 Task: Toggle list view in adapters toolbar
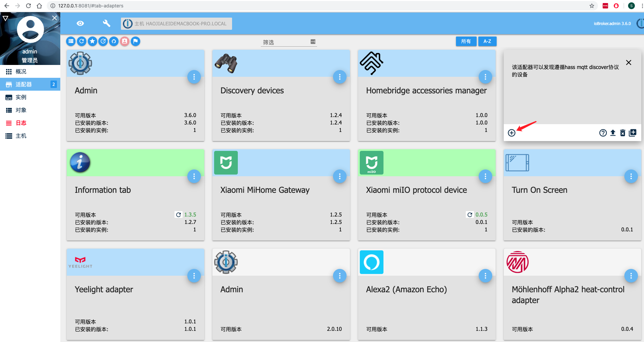point(71,41)
